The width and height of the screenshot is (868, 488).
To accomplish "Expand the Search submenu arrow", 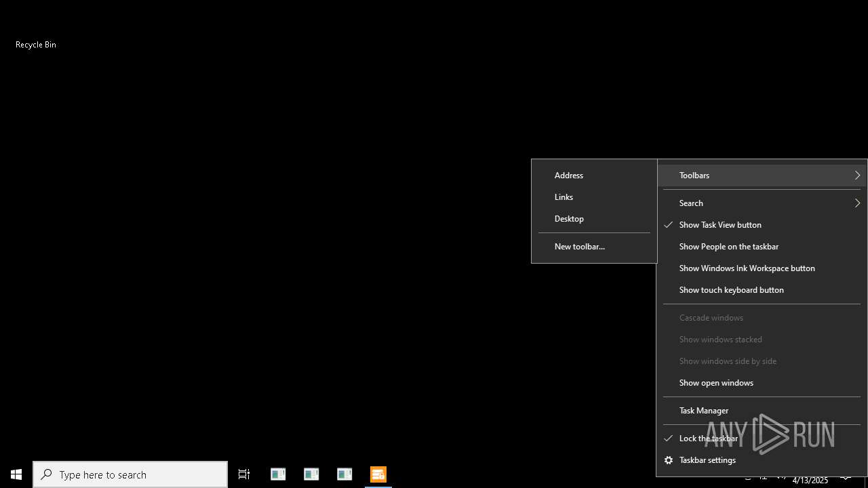I will (x=857, y=203).
